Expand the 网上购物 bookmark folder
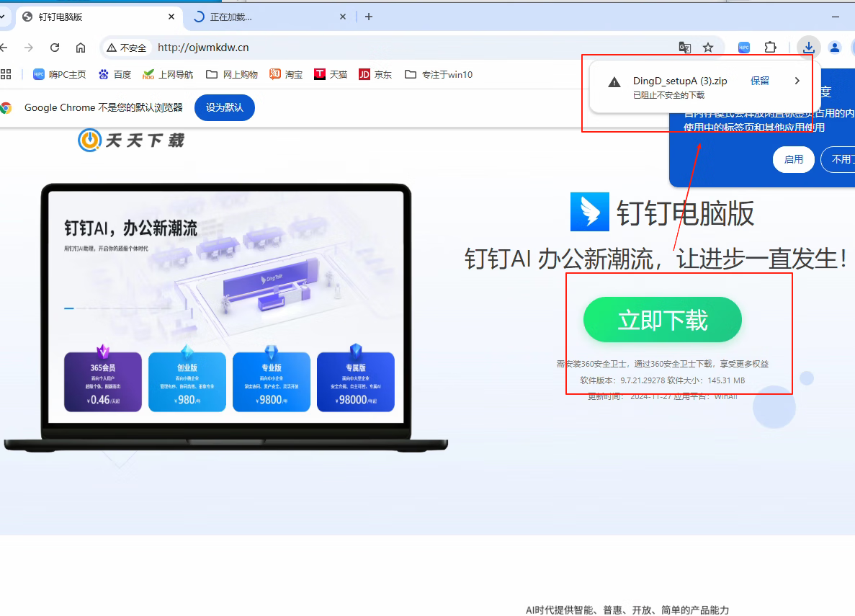 pos(232,74)
